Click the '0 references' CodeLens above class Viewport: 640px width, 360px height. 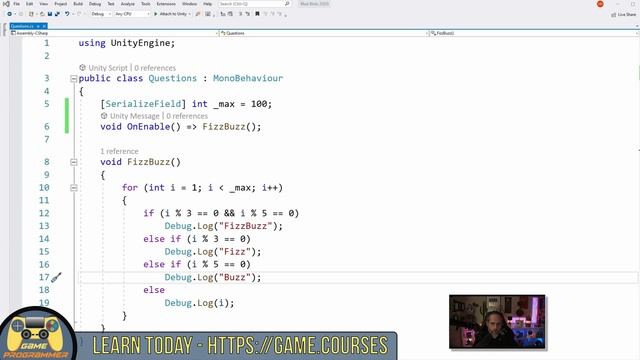[x=155, y=68]
